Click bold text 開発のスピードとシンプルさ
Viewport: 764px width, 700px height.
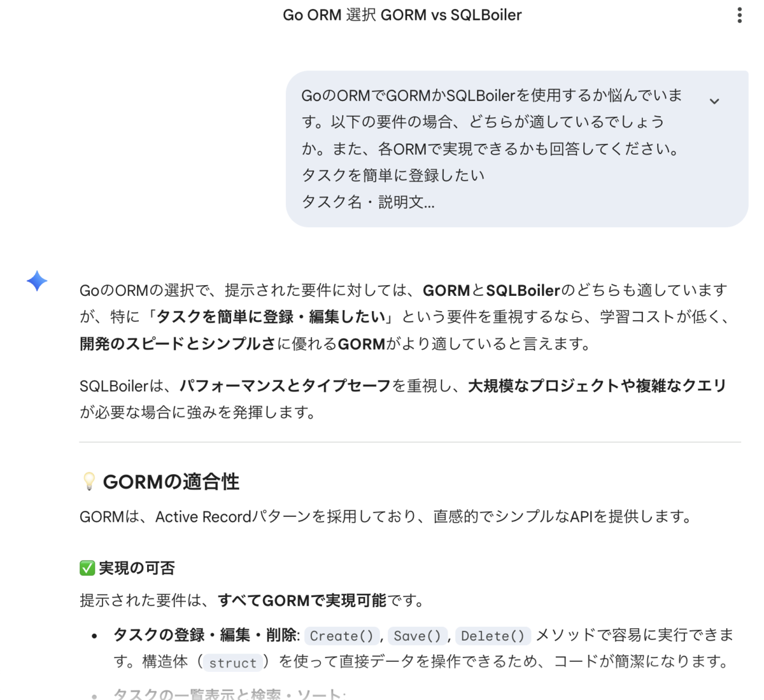click(x=178, y=344)
